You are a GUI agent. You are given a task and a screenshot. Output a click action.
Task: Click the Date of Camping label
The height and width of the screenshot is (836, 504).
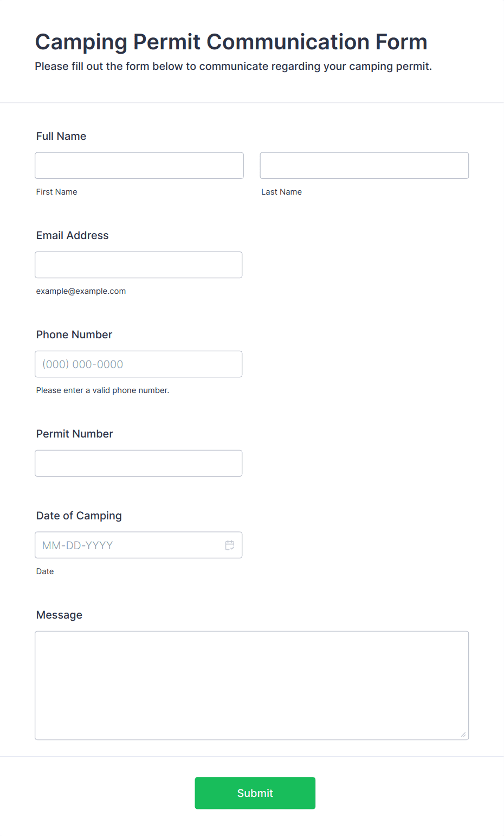click(x=79, y=516)
